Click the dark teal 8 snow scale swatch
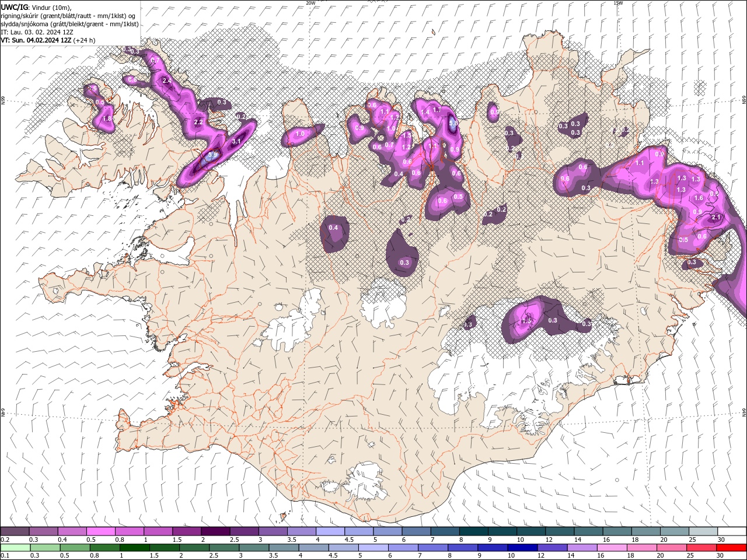 coord(473,531)
